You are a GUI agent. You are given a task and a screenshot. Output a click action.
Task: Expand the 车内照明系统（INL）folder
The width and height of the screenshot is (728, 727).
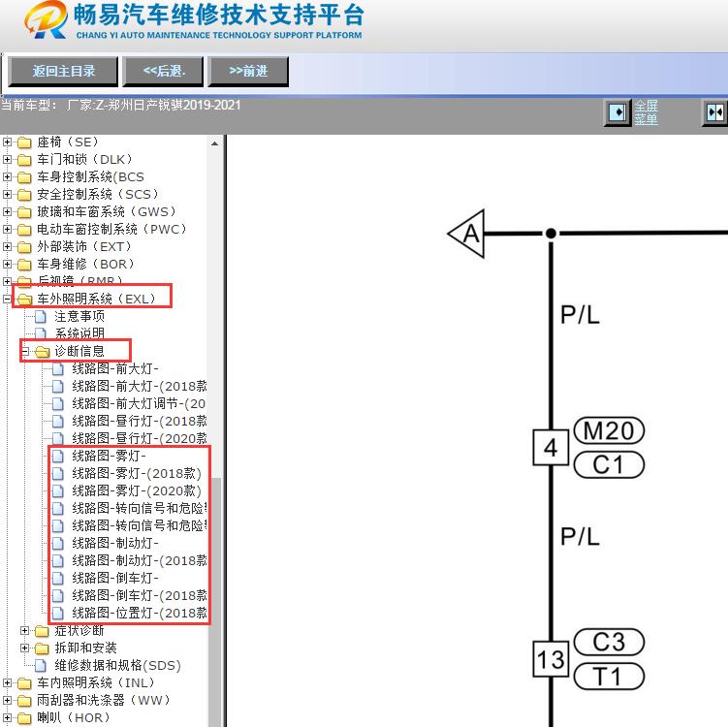point(7,683)
